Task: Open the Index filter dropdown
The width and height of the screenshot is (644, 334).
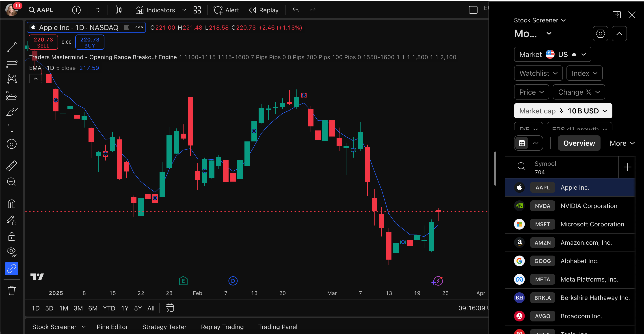Action: pos(584,73)
